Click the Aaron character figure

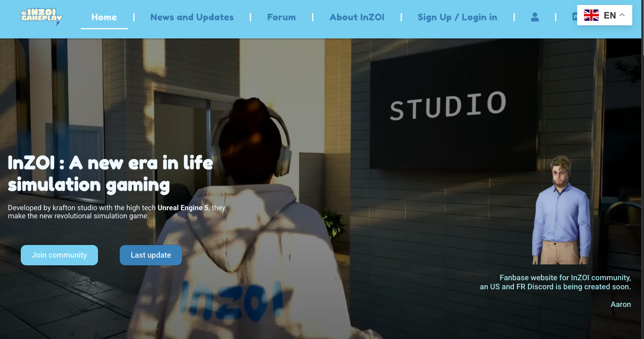pos(561,210)
